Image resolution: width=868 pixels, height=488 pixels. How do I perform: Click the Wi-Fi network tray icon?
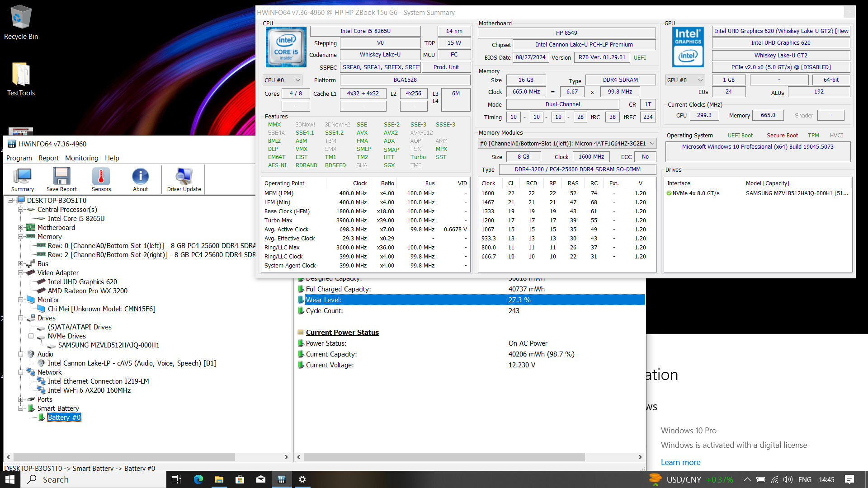[775, 479]
